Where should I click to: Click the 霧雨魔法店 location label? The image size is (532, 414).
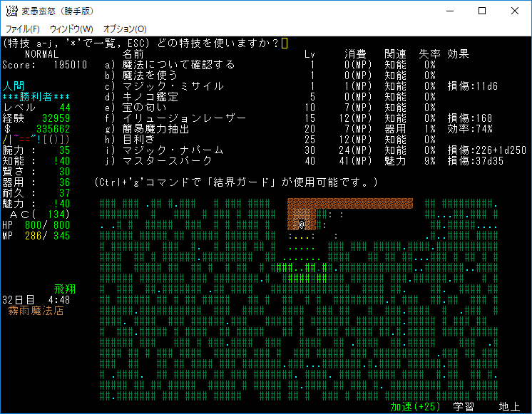click(36, 311)
